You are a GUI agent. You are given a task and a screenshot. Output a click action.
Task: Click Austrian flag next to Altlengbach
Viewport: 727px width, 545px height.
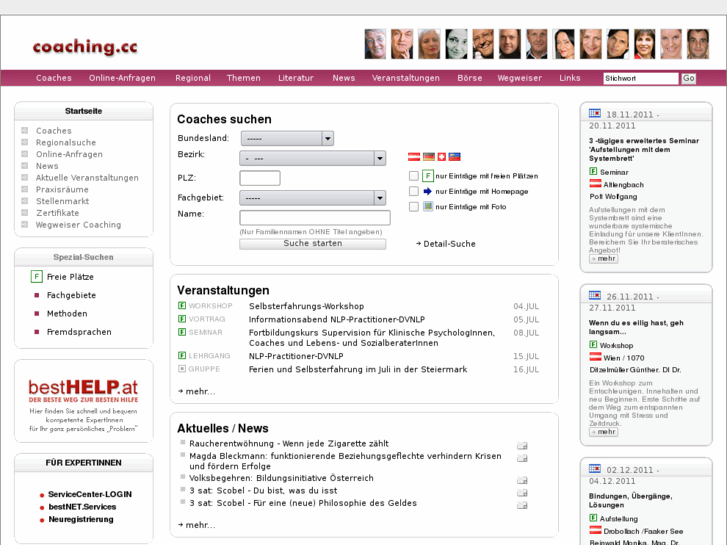coord(595,184)
